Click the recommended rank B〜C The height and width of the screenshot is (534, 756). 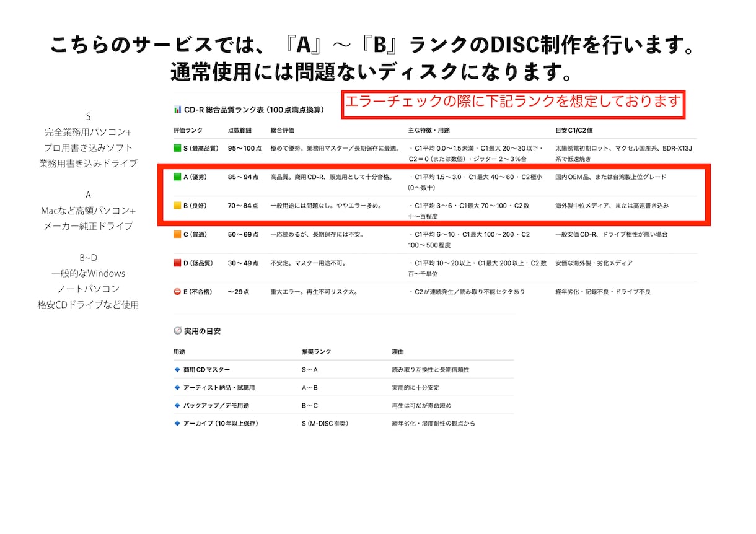pyautogui.click(x=310, y=406)
